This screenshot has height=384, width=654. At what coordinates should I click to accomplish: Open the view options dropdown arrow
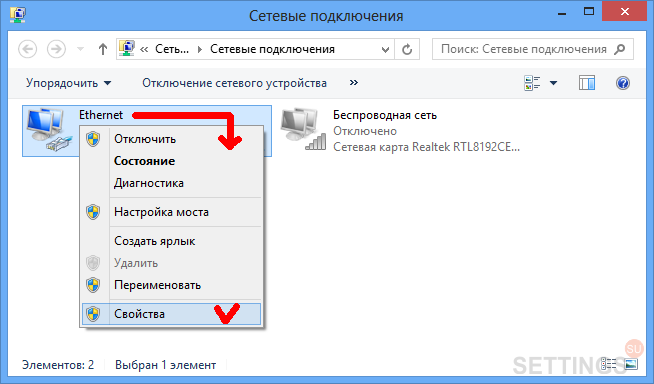[x=553, y=83]
